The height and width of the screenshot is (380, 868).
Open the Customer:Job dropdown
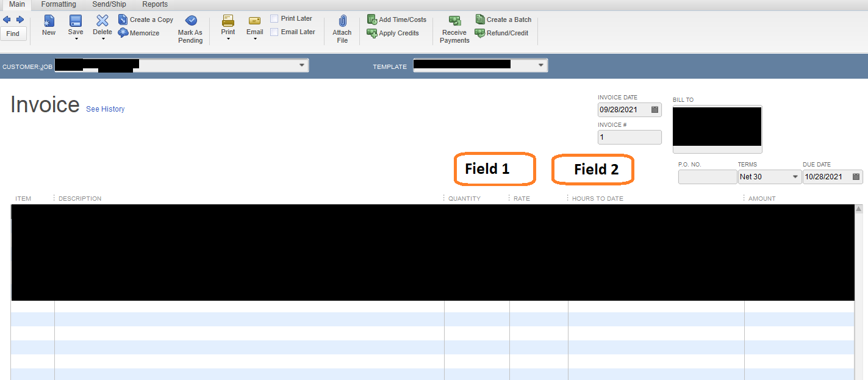point(301,65)
